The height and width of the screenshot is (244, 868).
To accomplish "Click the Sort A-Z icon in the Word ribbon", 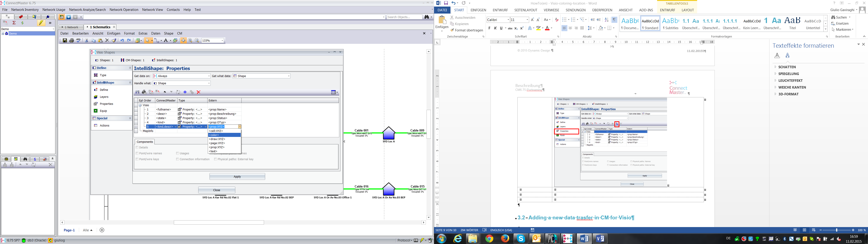I will (606, 20).
